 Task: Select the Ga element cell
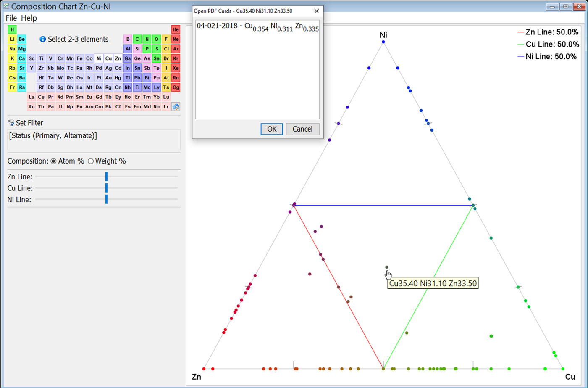coord(128,58)
